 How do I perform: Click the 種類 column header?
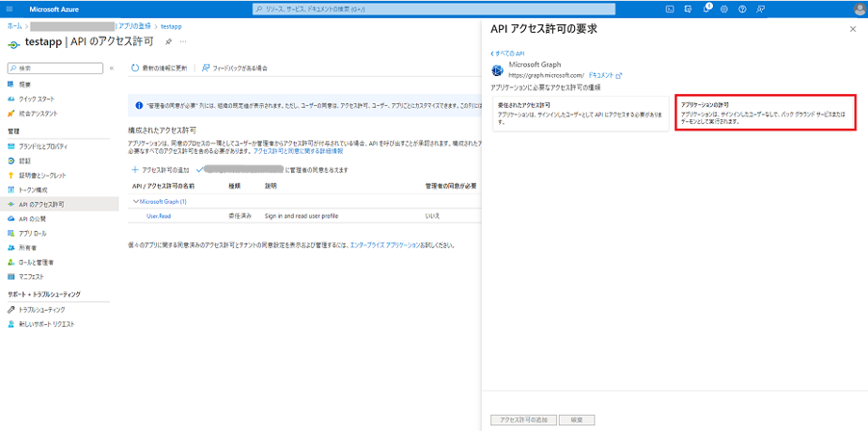[234, 186]
